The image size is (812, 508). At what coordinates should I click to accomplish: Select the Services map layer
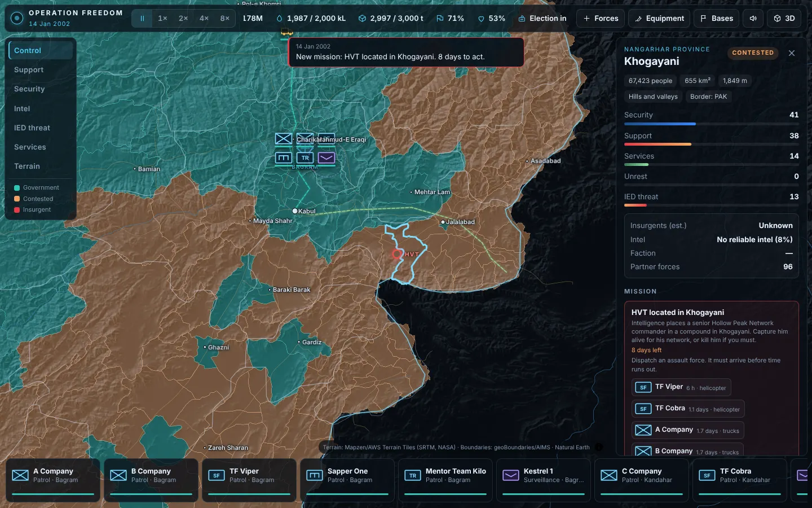tap(41, 147)
